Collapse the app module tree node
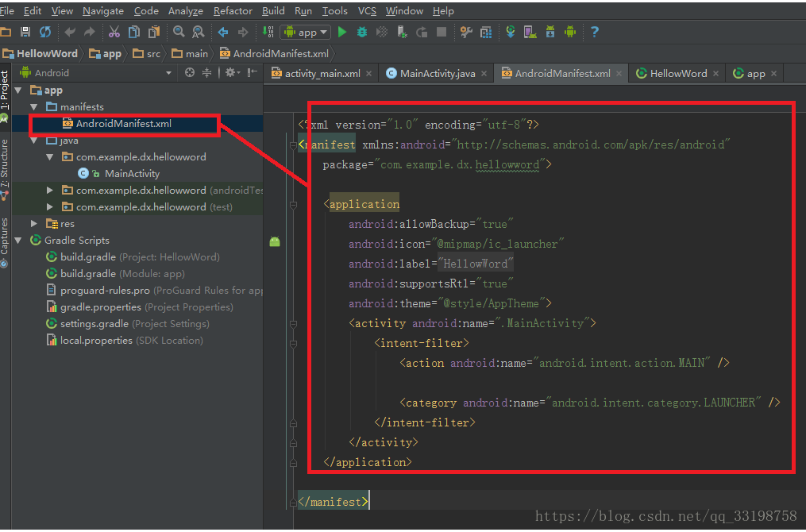This screenshot has height=532, width=806. click(x=18, y=90)
